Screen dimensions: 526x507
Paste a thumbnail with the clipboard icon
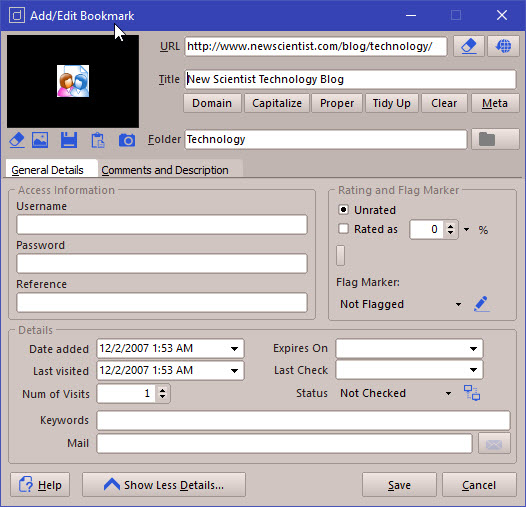point(98,140)
